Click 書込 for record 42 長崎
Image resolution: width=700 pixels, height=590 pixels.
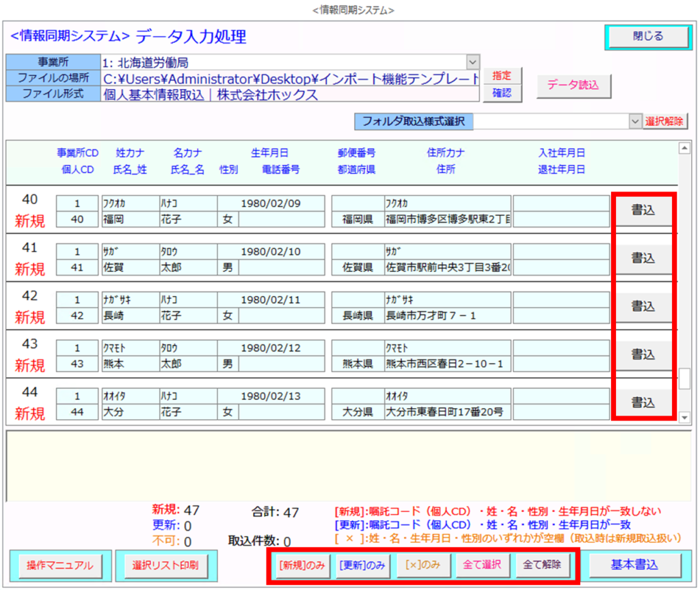coord(642,306)
